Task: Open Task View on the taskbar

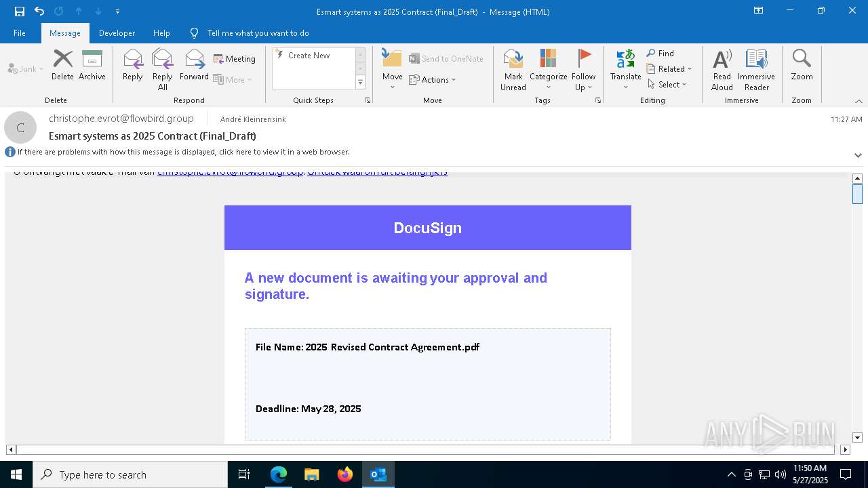Action: pyautogui.click(x=244, y=474)
